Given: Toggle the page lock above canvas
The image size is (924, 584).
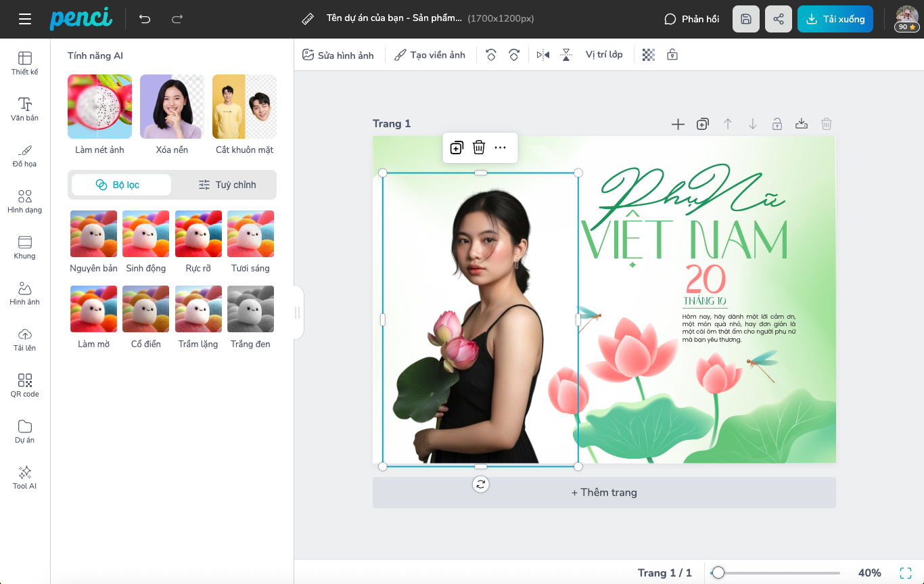Looking at the screenshot, I should click(777, 124).
